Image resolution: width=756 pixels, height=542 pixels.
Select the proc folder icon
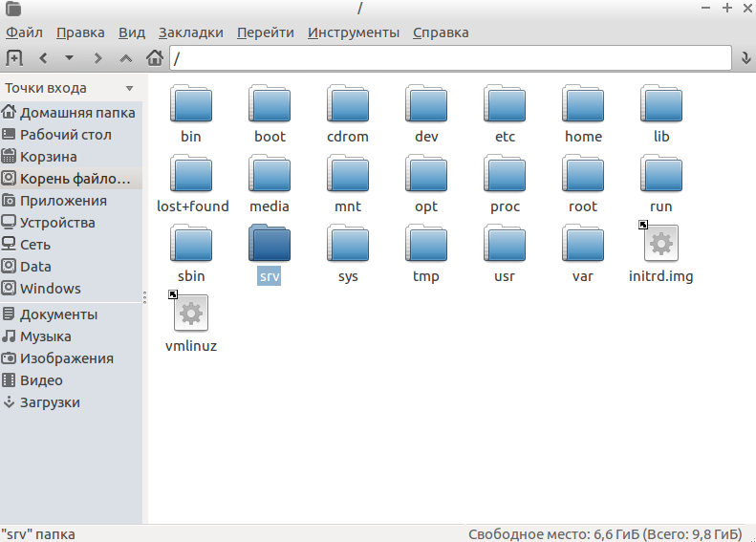[x=505, y=174]
